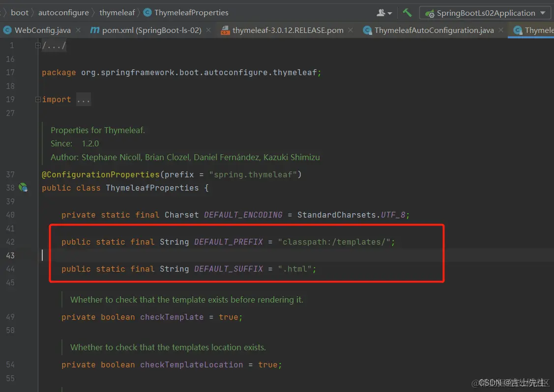This screenshot has height=392, width=554.
Task: Close the pom.xml (SpringBoot-ls-02) tab
Action: point(208,30)
